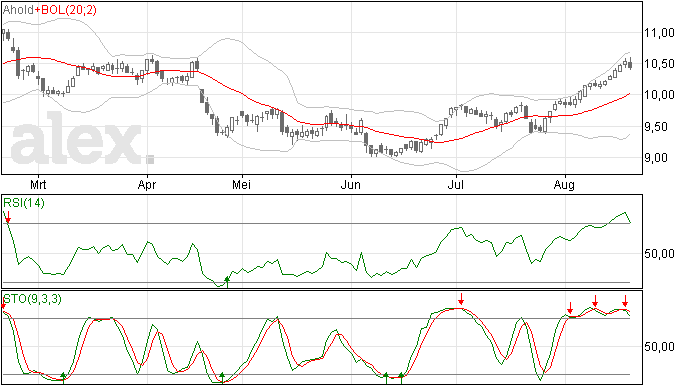
Task: Click the green buy arrow in RSI panel
Action: tap(227, 282)
